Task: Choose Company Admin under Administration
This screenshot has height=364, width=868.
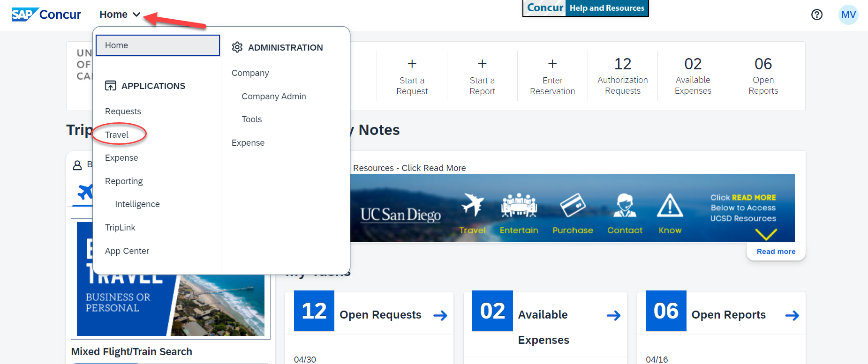Action: (x=273, y=97)
